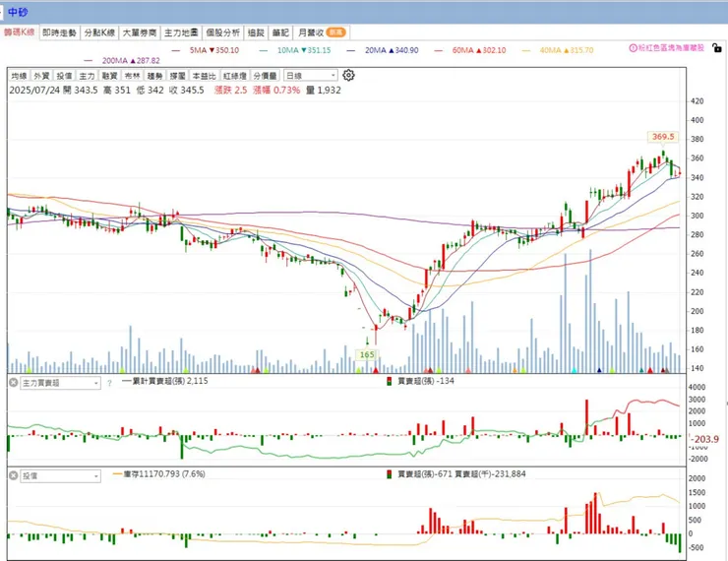Click the 60MA legend entry
This screenshot has height=561, width=728.
[470, 50]
